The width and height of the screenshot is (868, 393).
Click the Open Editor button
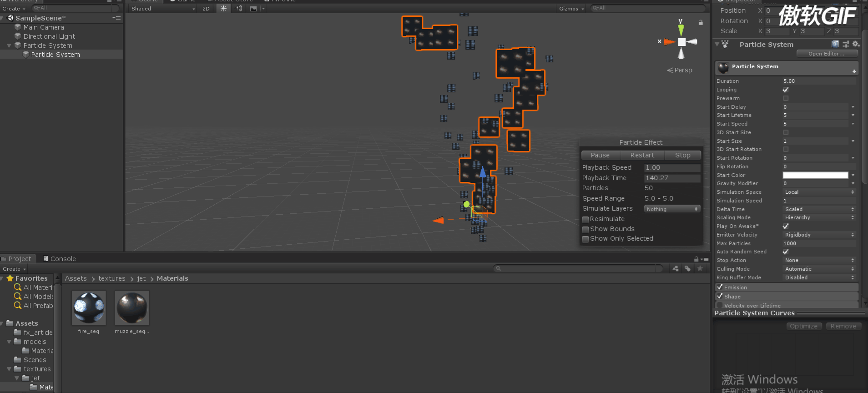[x=827, y=54]
